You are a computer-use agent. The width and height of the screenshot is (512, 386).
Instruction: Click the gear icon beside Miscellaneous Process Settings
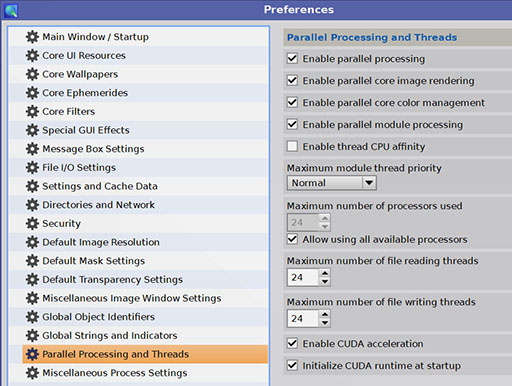point(32,373)
